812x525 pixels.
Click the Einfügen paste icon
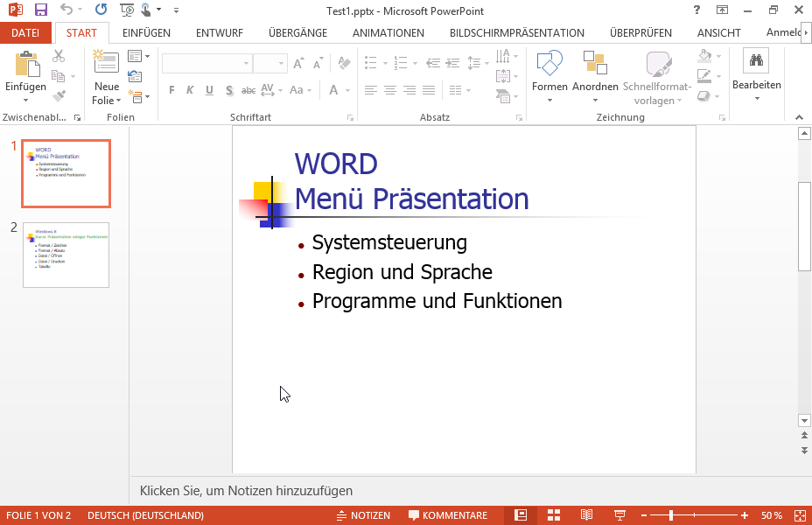[26, 64]
